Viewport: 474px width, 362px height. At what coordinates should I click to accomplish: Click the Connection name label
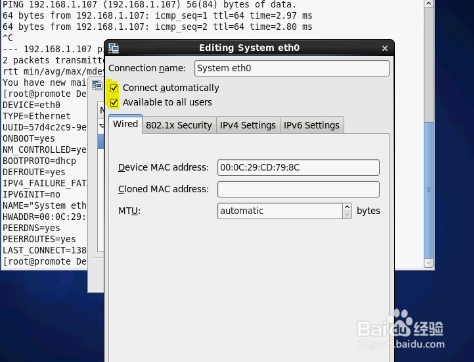tap(147, 68)
